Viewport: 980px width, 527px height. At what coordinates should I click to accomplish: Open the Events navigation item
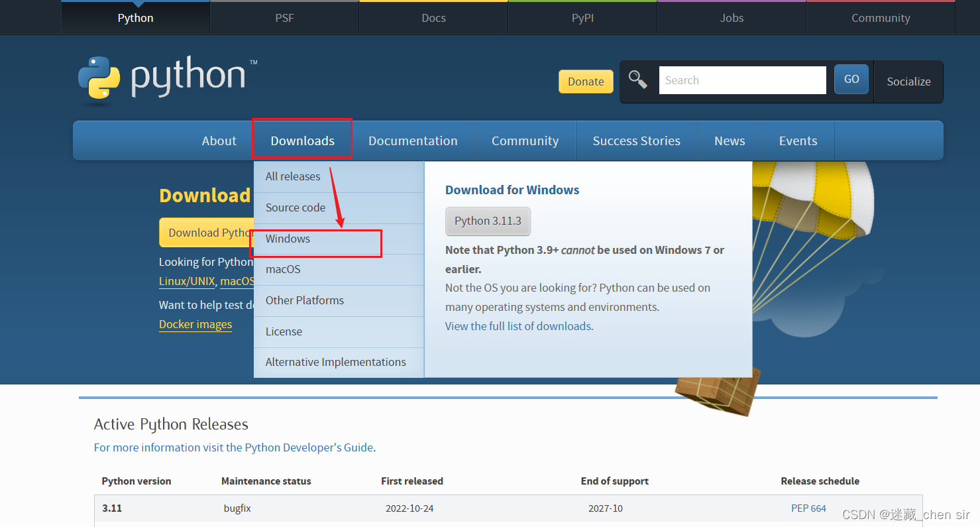[x=798, y=141]
